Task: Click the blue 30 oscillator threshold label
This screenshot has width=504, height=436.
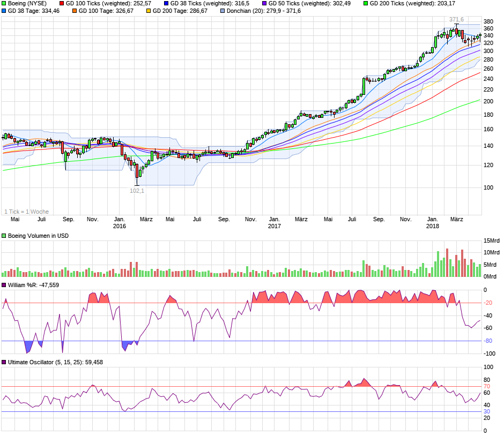Action: pyautogui.click(x=487, y=412)
